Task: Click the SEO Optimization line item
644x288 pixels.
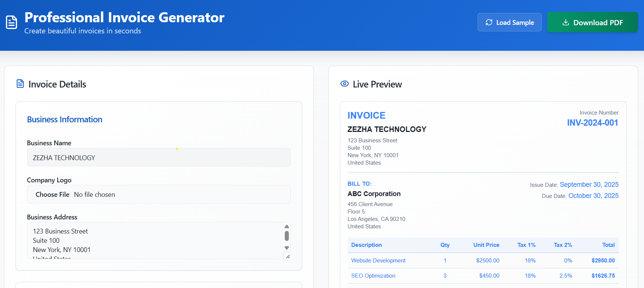Action: [373, 276]
